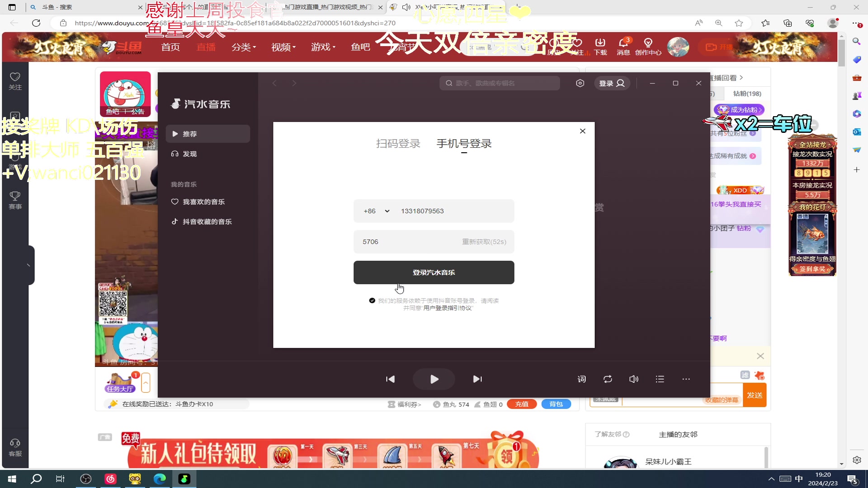
Task: Click 重新获取 resend code text
Action: 484,242
